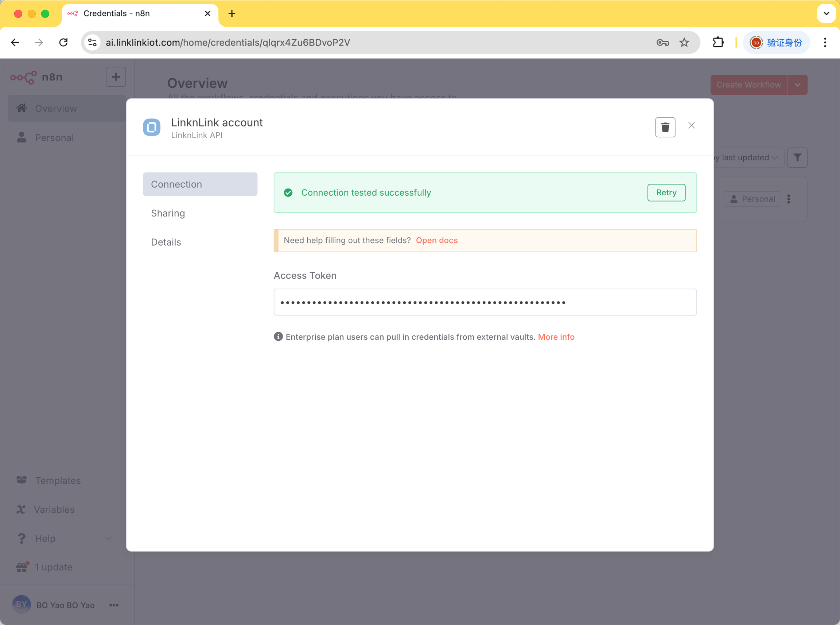Click the plus icon beside n8n logo

point(116,77)
